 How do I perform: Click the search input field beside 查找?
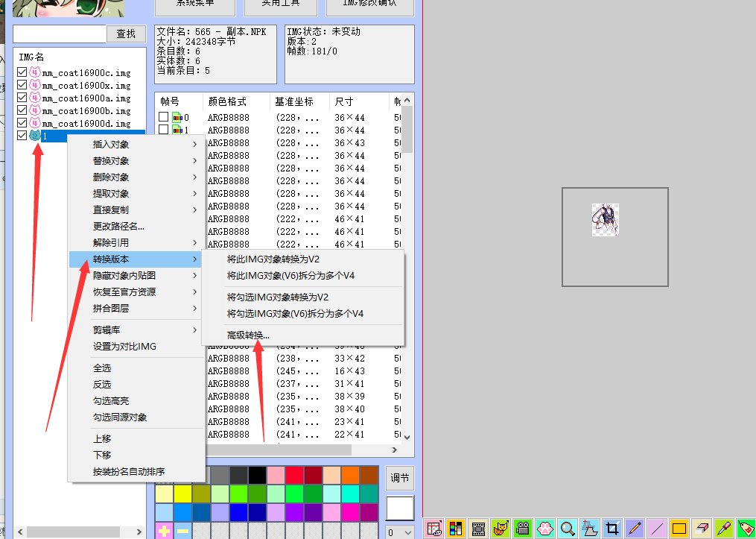tap(60, 34)
